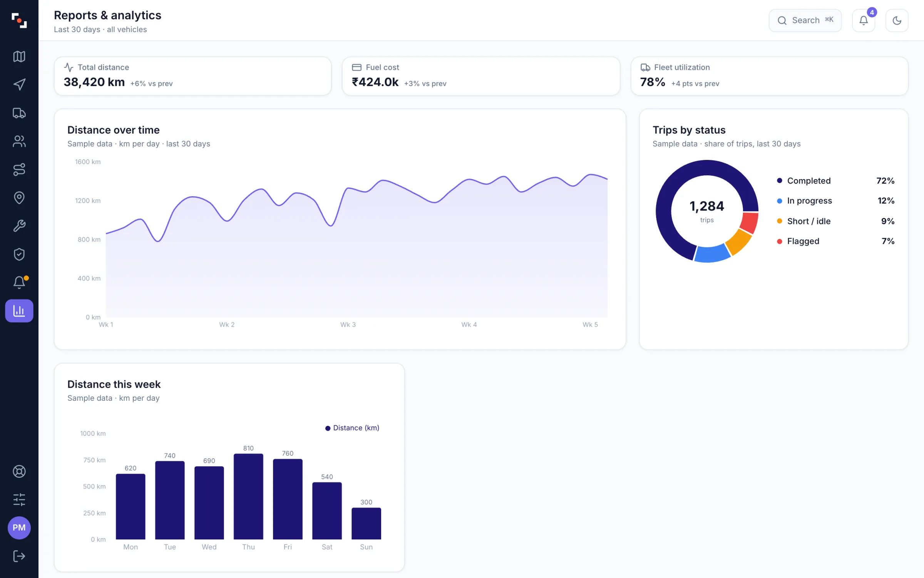Open the help lifebuoy icon in sidebar
Viewport: 924px width, 578px height.
click(x=19, y=471)
